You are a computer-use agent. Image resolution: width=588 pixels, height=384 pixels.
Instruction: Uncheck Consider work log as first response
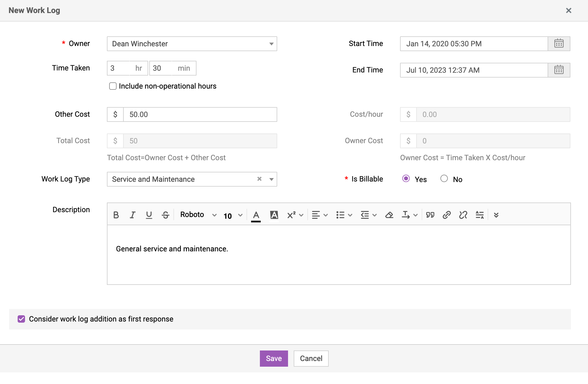click(21, 319)
